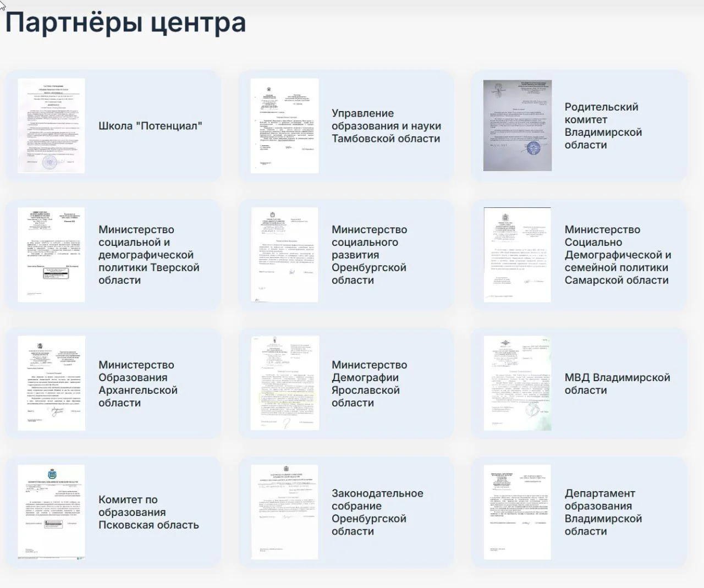Open the Псковская область committee letter thumbnail
The width and height of the screenshot is (704, 588).
click(51, 512)
